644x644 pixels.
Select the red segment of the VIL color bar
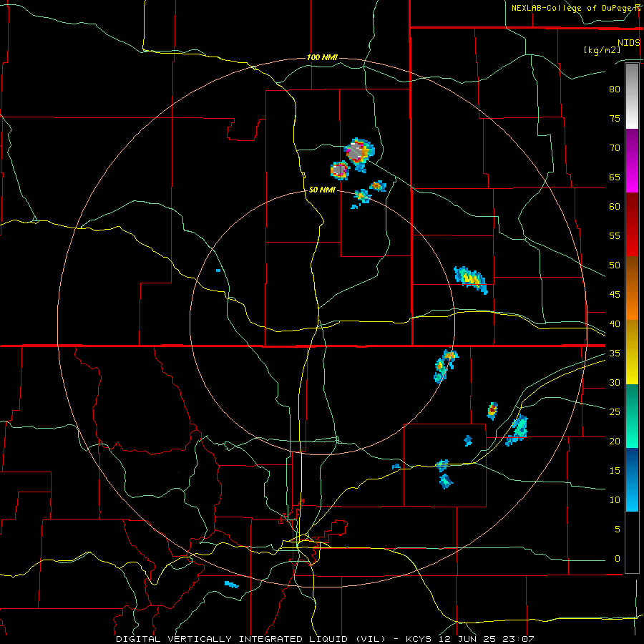[x=632, y=225]
